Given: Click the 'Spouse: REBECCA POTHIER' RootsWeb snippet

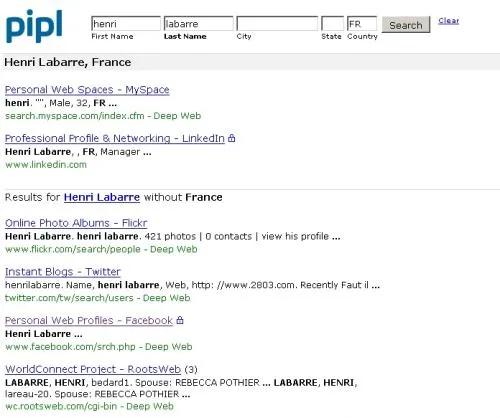Looking at the screenshot, I should (181, 388).
